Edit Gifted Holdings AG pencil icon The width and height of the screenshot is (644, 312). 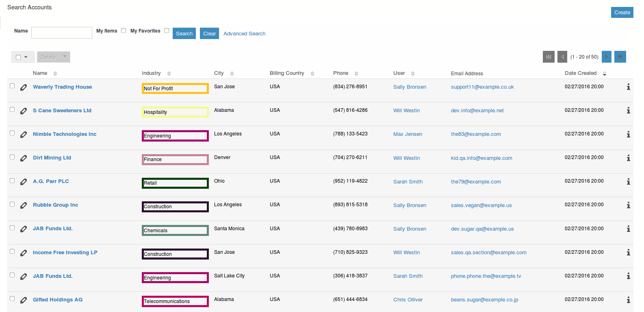click(x=24, y=300)
